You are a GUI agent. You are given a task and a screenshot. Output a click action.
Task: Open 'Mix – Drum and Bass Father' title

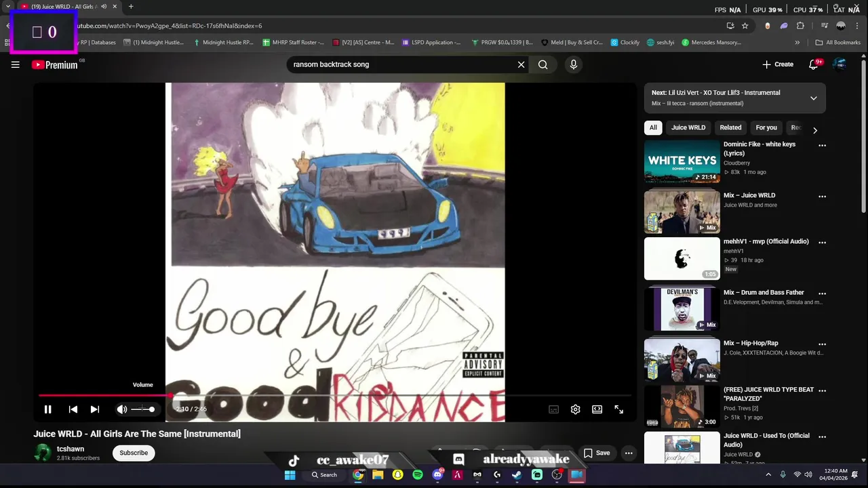(x=764, y=292)
